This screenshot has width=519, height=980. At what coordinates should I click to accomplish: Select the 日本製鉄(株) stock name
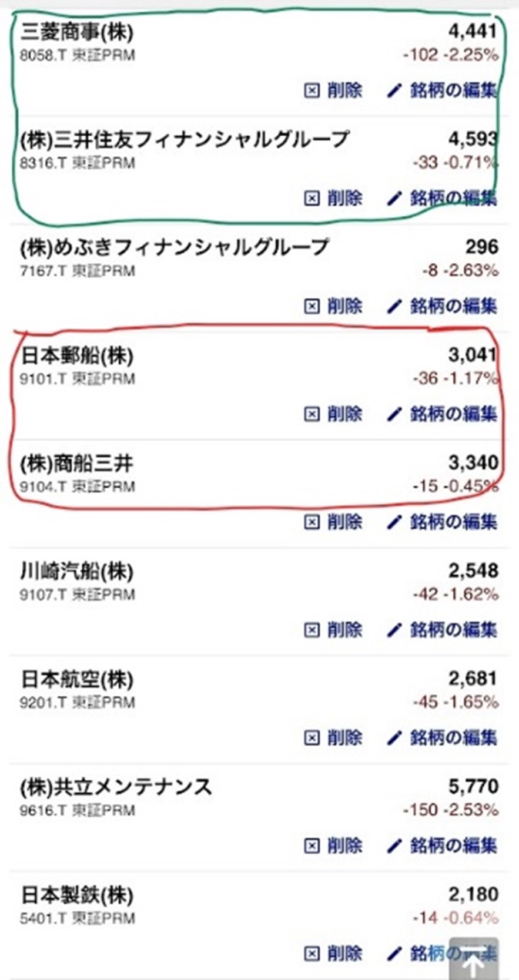pyautogui.click(x=77, y=895)
